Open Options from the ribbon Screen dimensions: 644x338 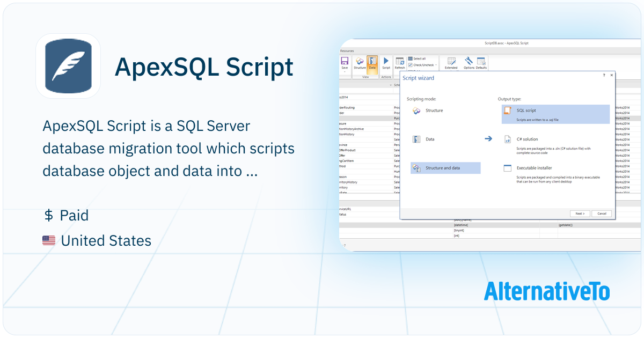[x=469, y=63]
